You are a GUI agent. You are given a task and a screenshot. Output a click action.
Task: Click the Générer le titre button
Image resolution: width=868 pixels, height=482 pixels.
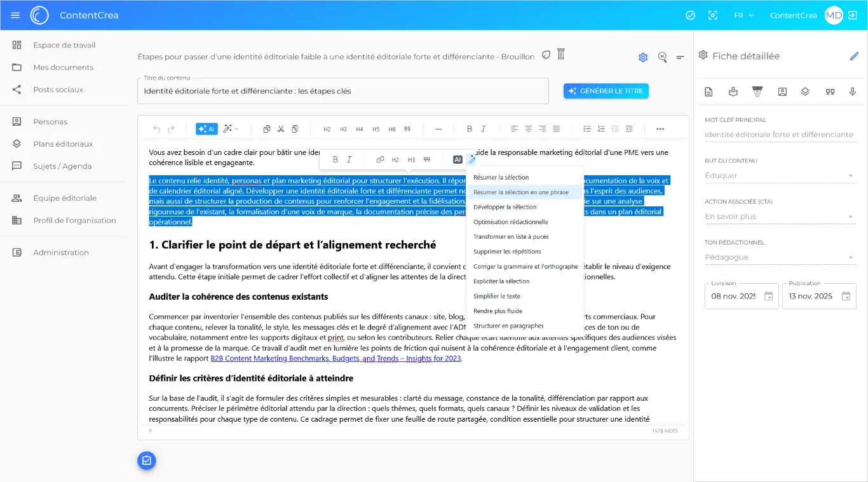click(606, 91)
